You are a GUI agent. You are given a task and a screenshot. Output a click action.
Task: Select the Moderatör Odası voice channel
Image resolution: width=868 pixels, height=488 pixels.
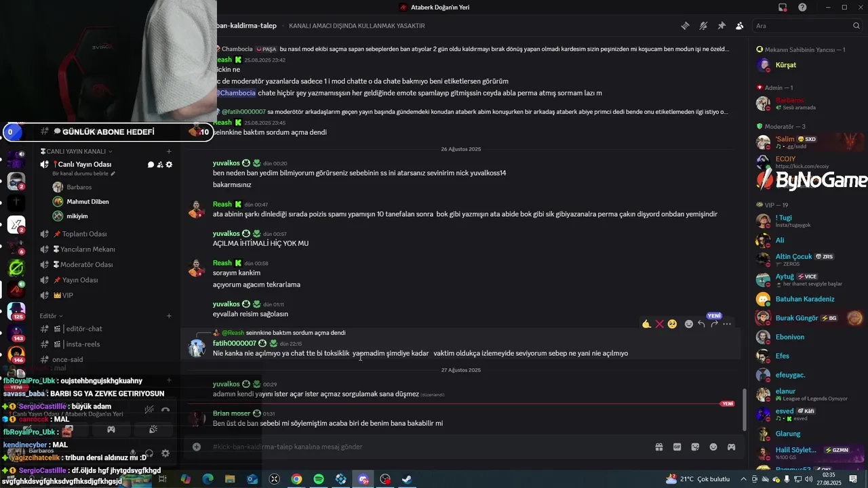(x=86, y=264)
